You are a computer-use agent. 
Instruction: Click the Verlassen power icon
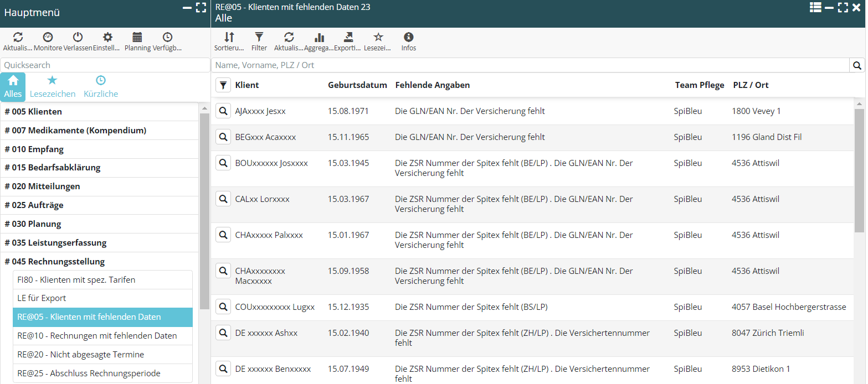click(78, 38)
